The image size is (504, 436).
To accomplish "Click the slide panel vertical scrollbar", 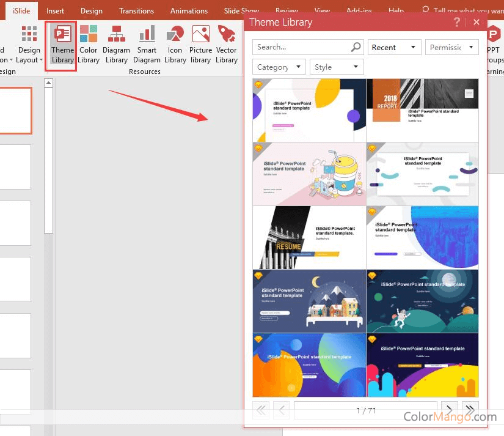I will point(48,160).
